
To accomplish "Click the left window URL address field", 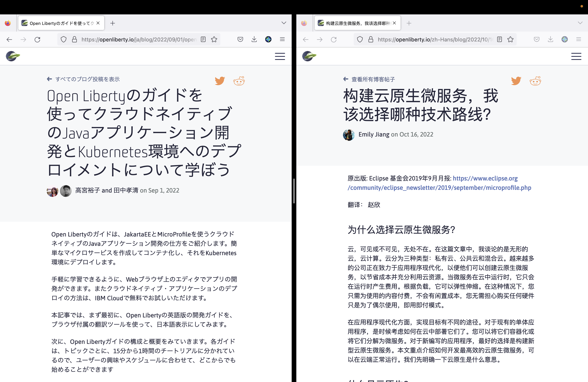I will click(x=139, y=39).
